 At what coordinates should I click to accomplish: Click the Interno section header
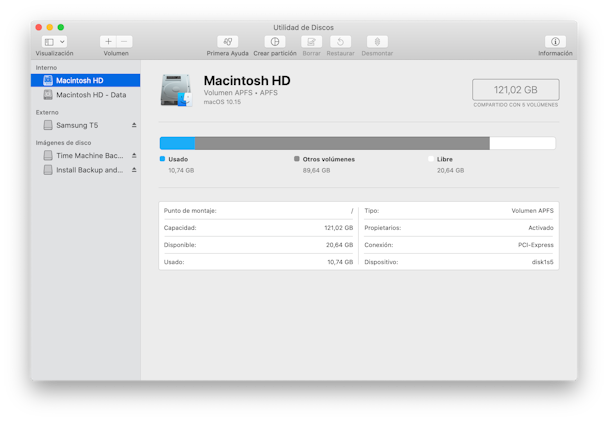(x=46, y=67)
